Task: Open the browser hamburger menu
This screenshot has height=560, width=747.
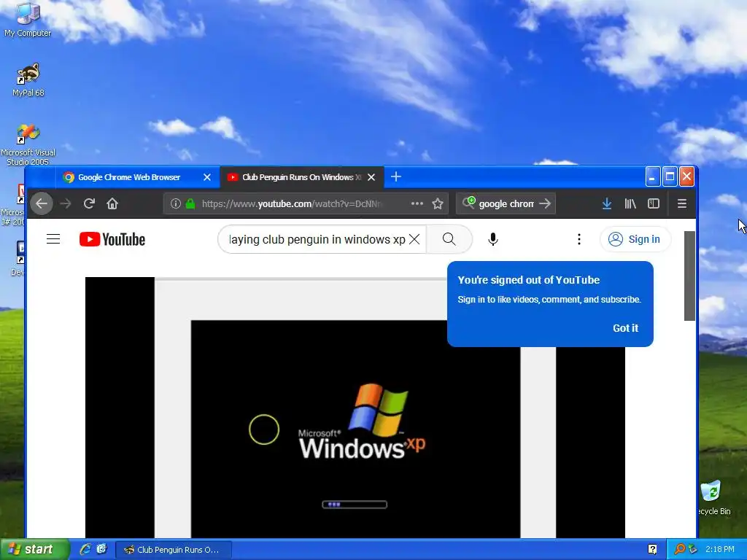Action: (x=682, y=204)
